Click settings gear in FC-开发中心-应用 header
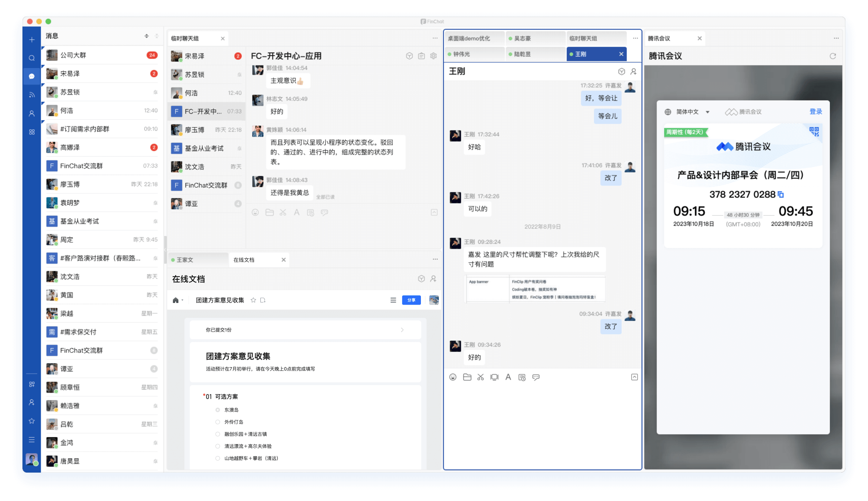Screen dimensions: 868x501 (x=433, y=56)
